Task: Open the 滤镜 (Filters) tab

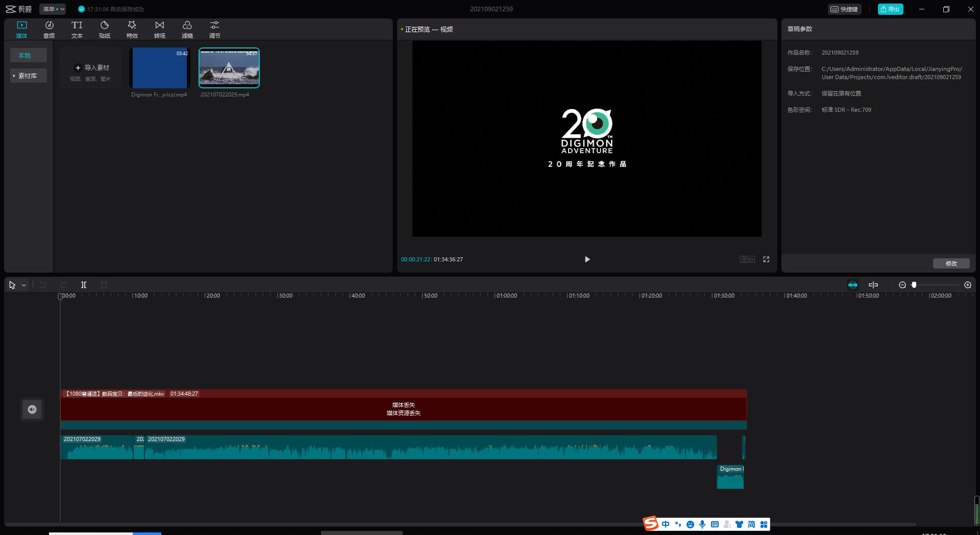Action: pyautogui.click(x=187, y=30)
